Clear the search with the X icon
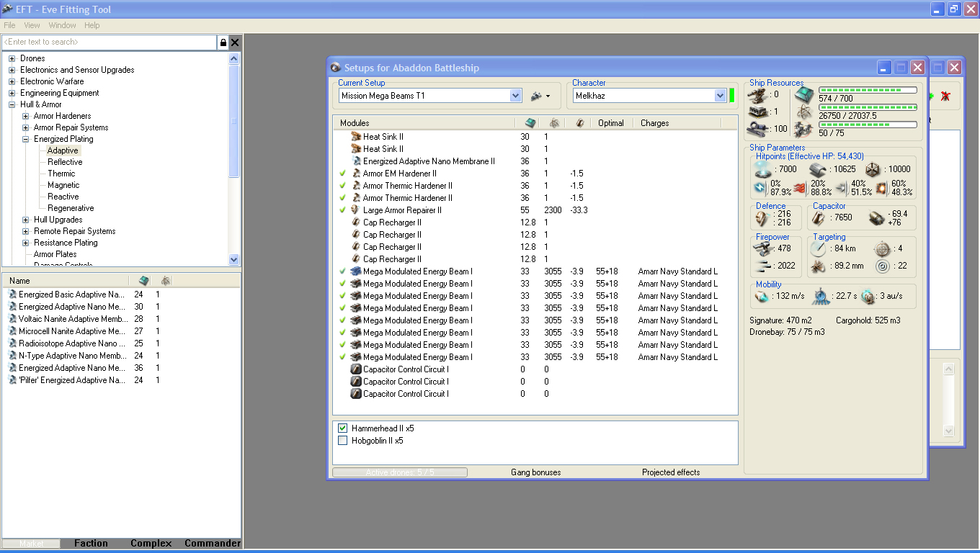This screenshot has width=980, height=553. coord(235,42)
